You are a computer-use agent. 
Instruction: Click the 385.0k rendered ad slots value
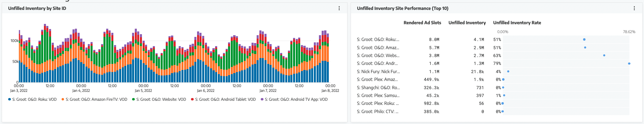pos(432,112)
